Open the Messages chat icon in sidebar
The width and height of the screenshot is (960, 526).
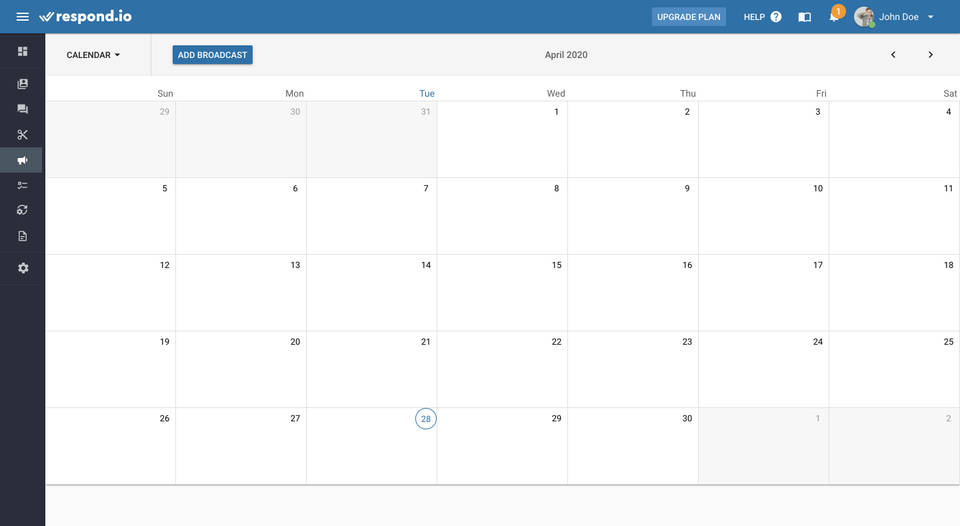coord(22,109)
